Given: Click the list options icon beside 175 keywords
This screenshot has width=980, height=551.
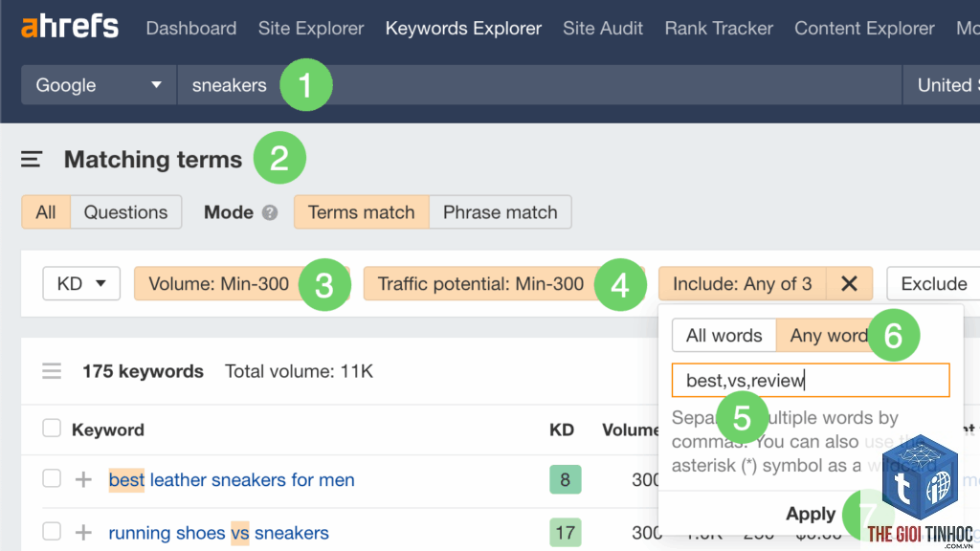Looking at the screenshot, I should pos(52,371).
